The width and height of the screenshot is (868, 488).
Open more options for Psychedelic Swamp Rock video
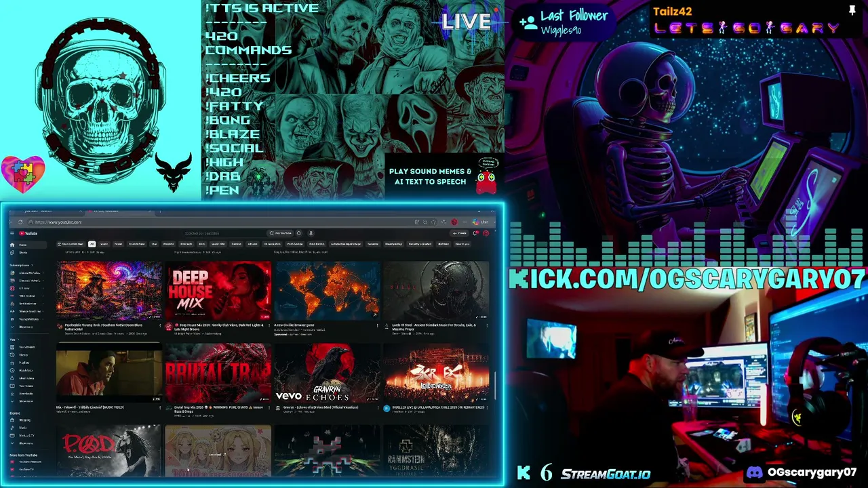pos(160,326)
